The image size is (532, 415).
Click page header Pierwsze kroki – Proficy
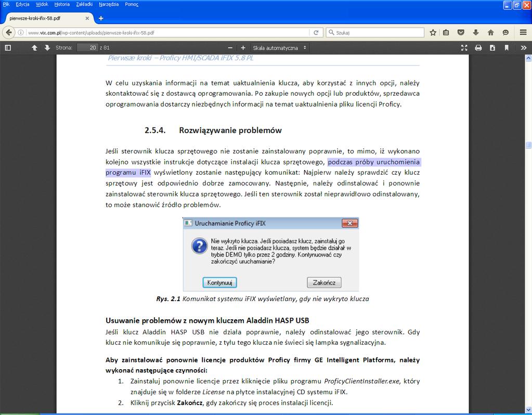180,58
